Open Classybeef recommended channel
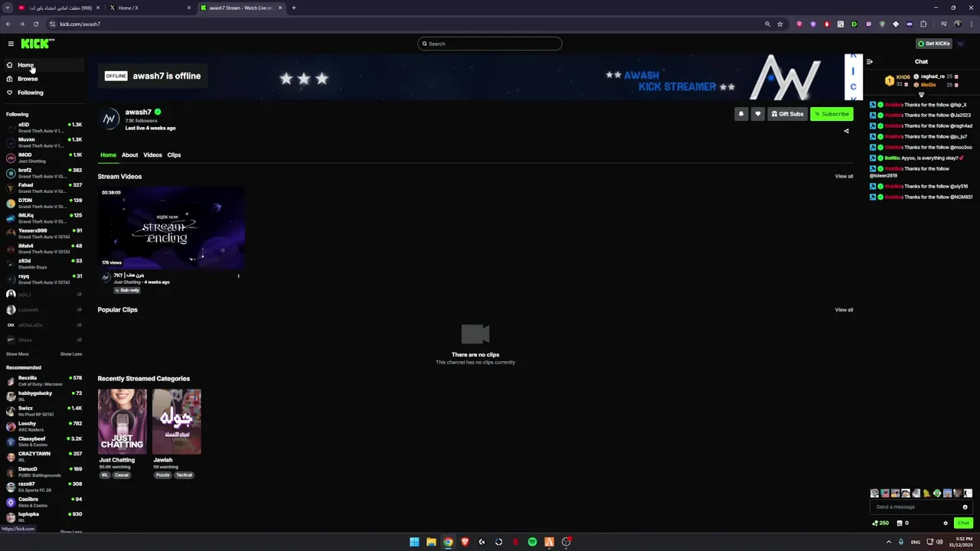This screenshot has height=551, width=980. 44,442
